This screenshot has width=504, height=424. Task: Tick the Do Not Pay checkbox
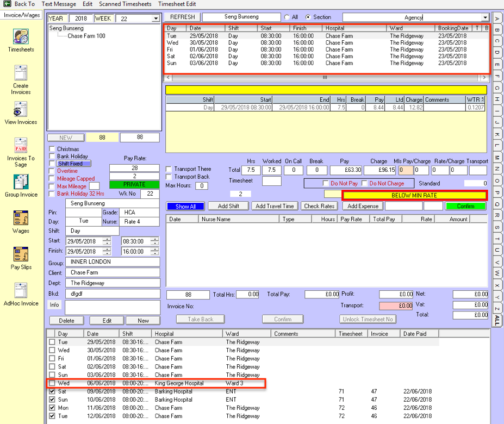(x=326, y=183)
